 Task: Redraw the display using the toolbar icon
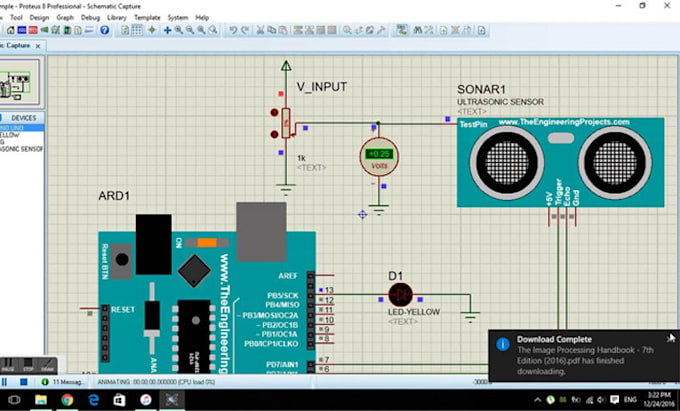125,30
